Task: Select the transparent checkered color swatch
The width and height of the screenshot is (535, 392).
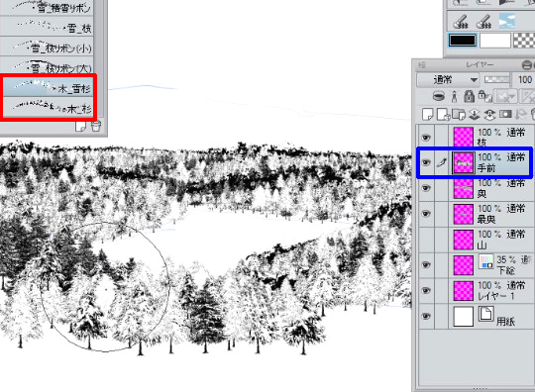Action: coord(524,41)
